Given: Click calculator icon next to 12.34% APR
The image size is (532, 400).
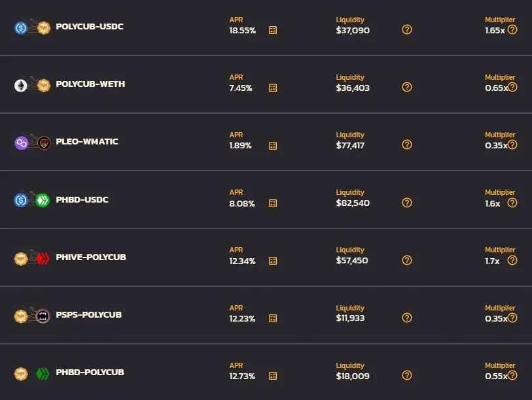Looking at the screenshot, I should pyautogui.click(x=273, y=261).
